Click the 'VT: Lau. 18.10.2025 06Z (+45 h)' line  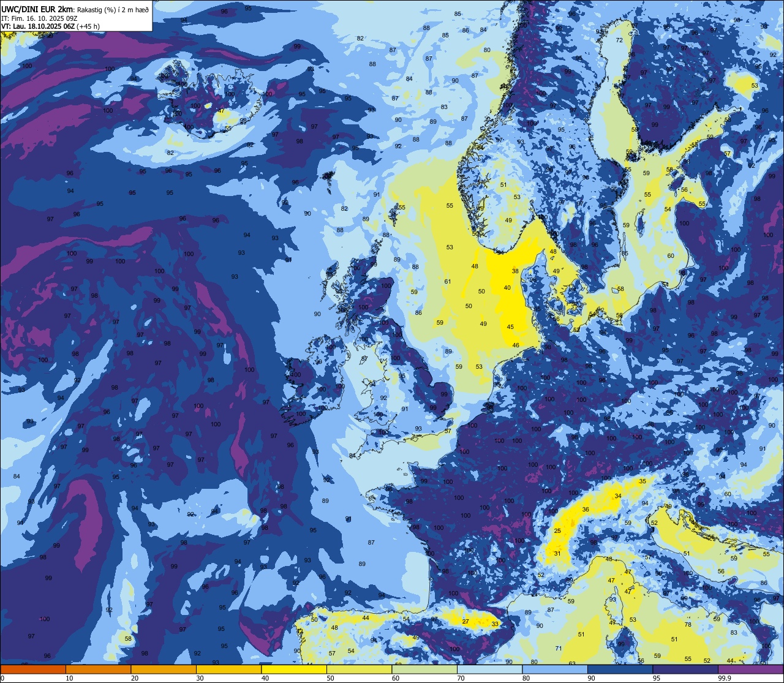[x=50, y=26]
